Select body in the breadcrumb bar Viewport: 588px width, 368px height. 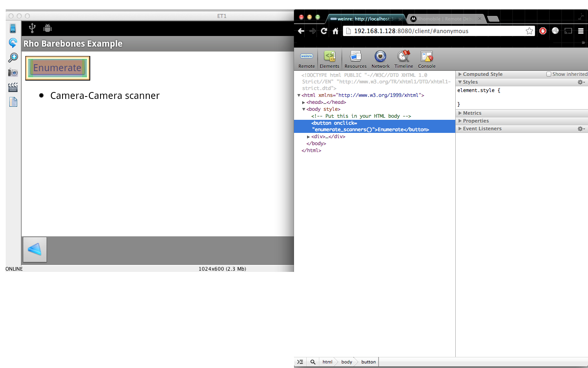click(x=346, y=362)
